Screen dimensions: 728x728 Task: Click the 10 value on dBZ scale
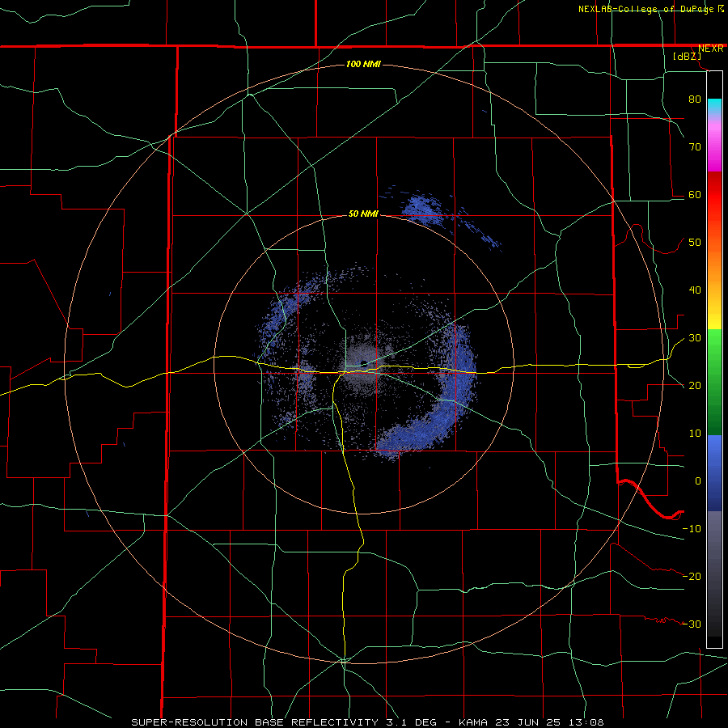coord(695,434)
